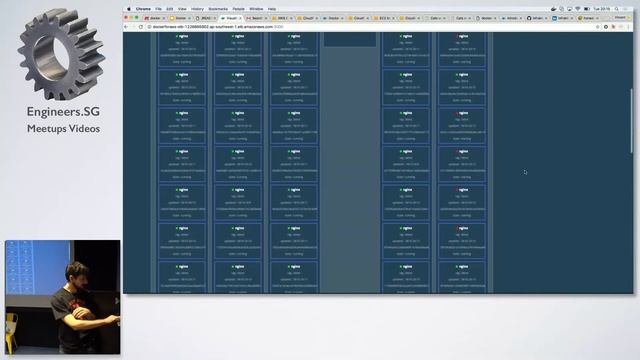Open the People profile button in Chrome
The image size is (640, 360).
620,18
